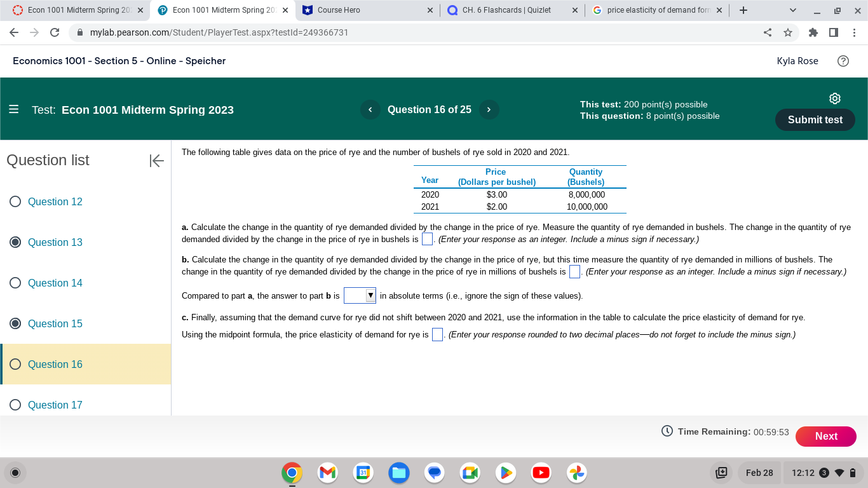Select Question 15 radio button
868x488 pixels.
tap(16, 323)
